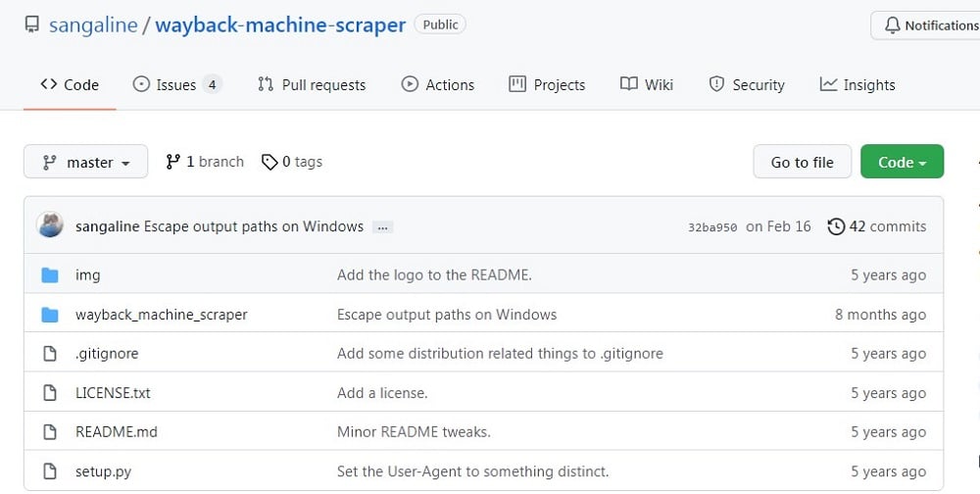Open the setup.py file

103,471
